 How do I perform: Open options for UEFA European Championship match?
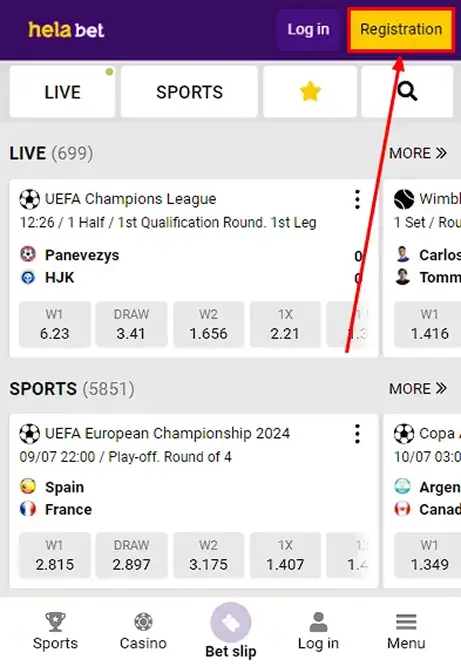pyautogui.click(x=357, y=433)
